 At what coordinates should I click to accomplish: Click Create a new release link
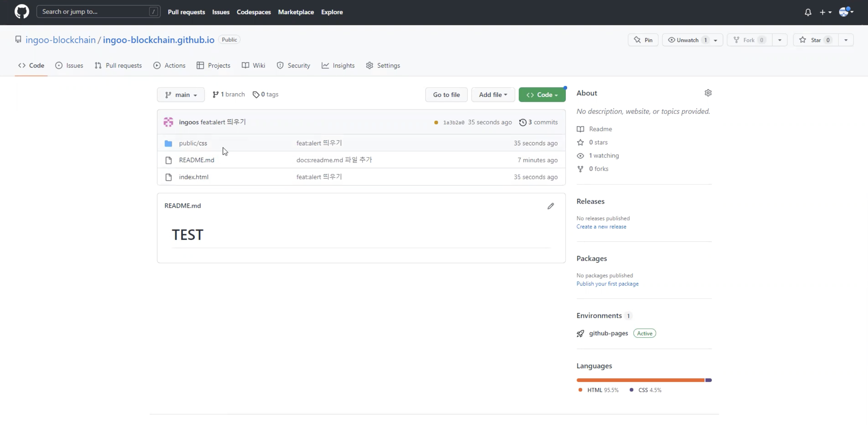coord(601,227)
